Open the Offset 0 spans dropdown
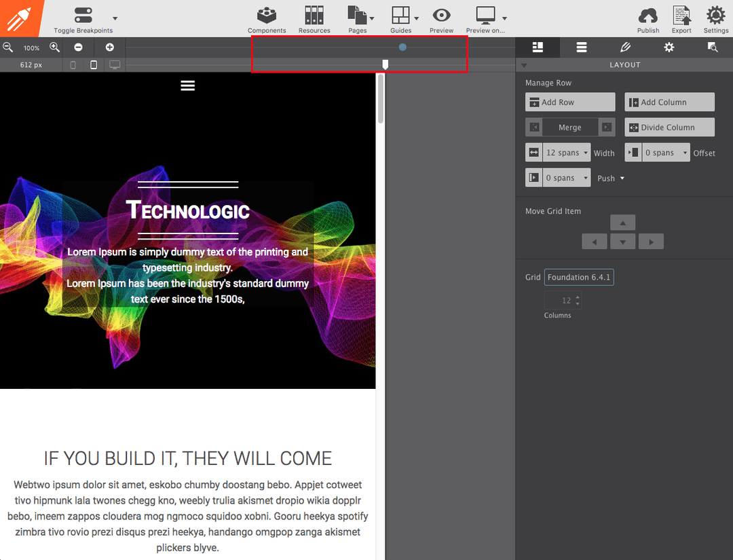Image resolution: width=733 pixels, height=560 pixels. pos(666,153)
